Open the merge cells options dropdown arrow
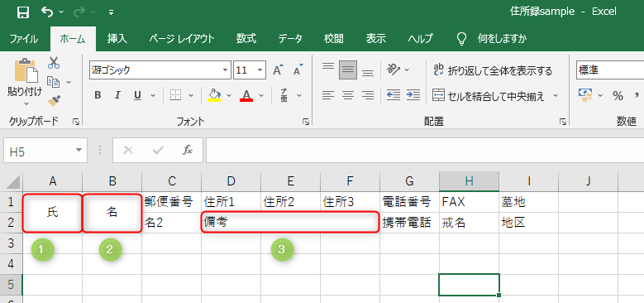Viewport: 644px width, 303px height. (x=556, y=96)
